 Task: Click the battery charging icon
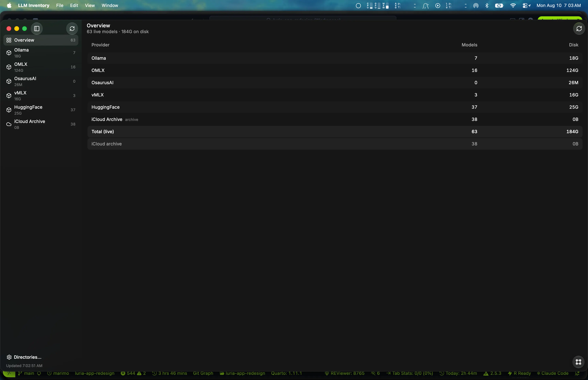click(499, 5)
